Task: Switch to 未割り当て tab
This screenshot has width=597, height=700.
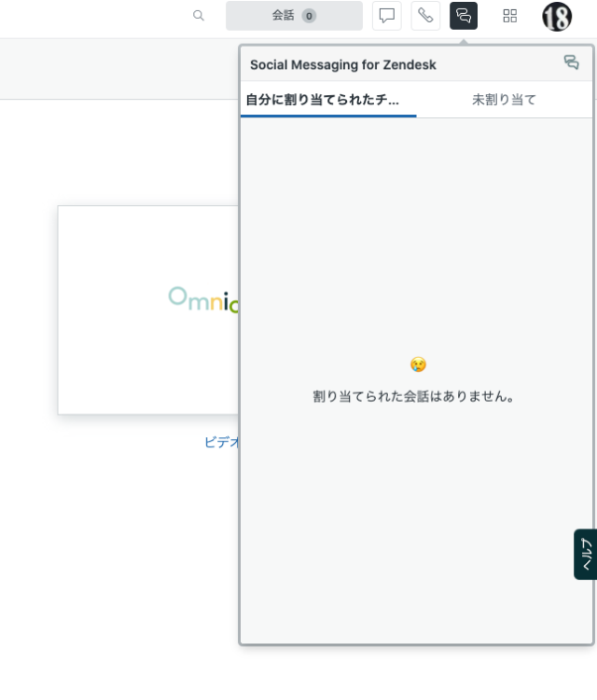Action: coord(504,100)
